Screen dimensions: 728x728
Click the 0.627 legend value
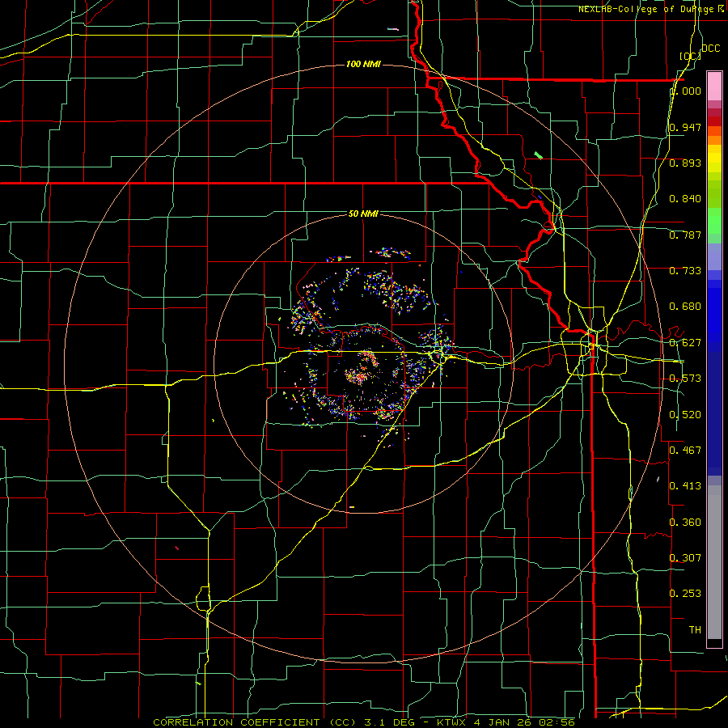[x=685, y=343]
